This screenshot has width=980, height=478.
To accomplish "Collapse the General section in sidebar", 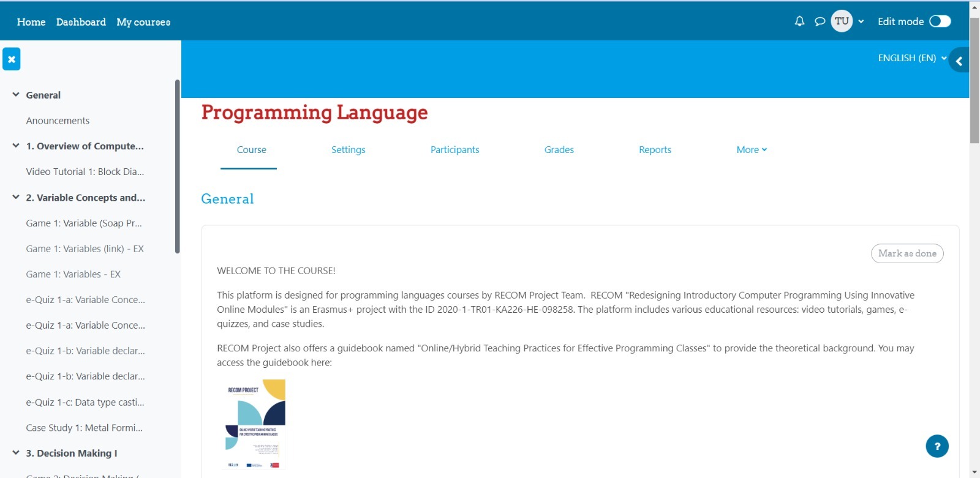I will (x=16, y=95).
